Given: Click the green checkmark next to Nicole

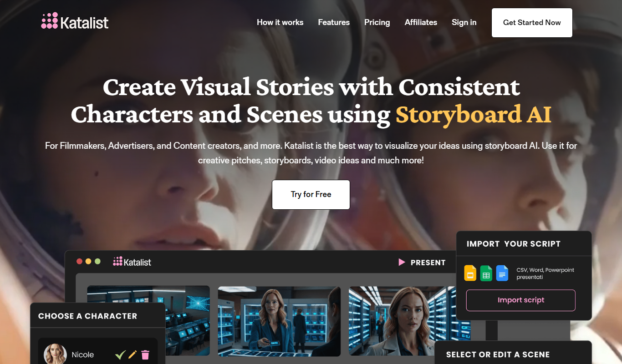Looking at the screenshot, I should tap(120, 355).
